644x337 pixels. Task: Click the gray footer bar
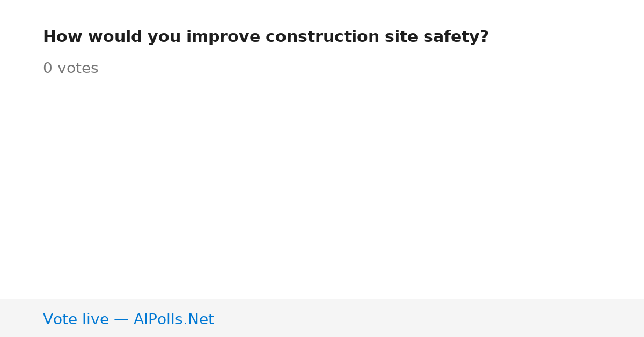coord(322,318)
